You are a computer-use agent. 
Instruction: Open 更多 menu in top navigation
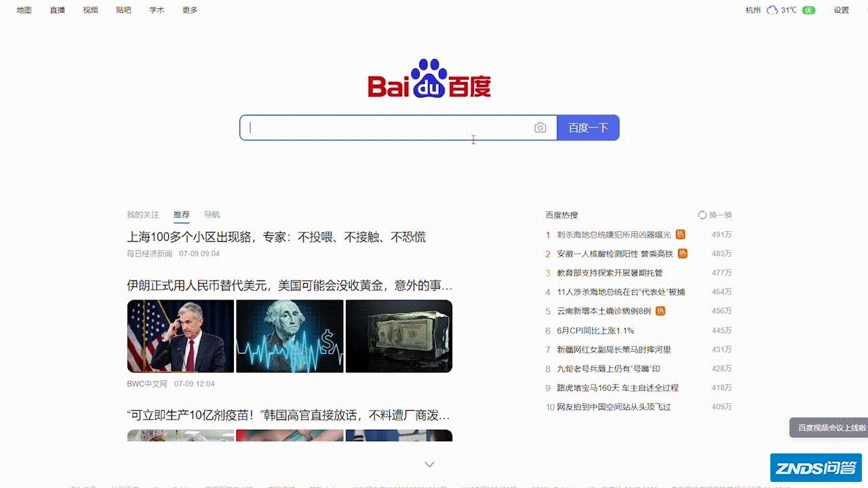point(190,10)
